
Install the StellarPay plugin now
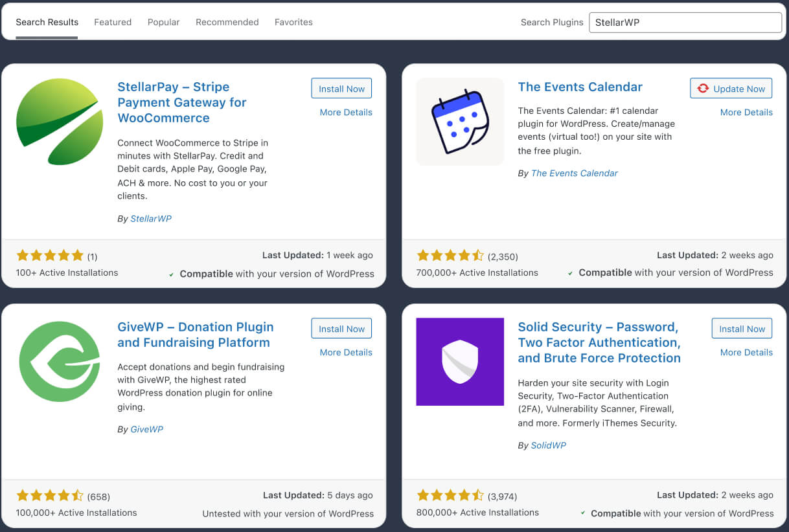341,89
